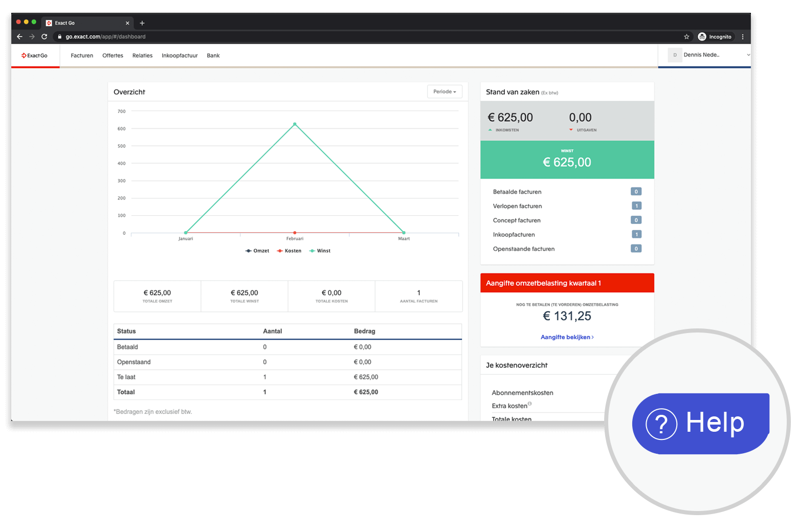Select the Exact Go browser tab
Screen dimensions: 798x532
point(87,23)
